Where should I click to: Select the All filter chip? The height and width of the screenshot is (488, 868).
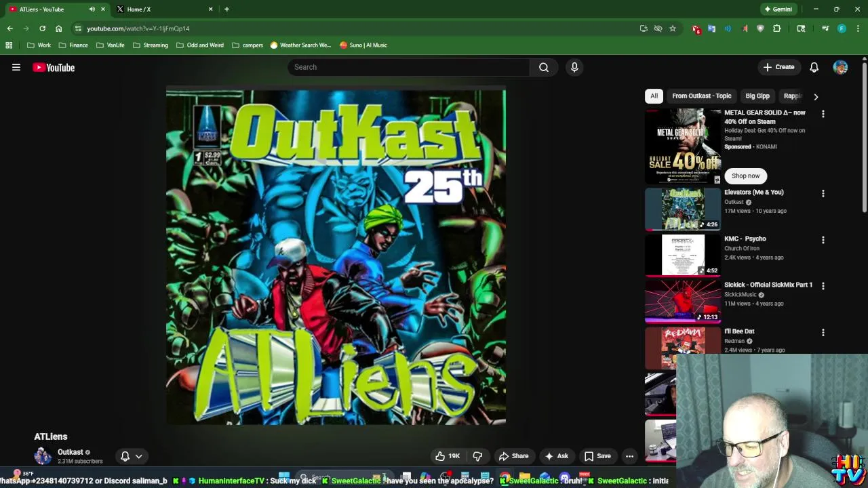[x=654, y=96]
